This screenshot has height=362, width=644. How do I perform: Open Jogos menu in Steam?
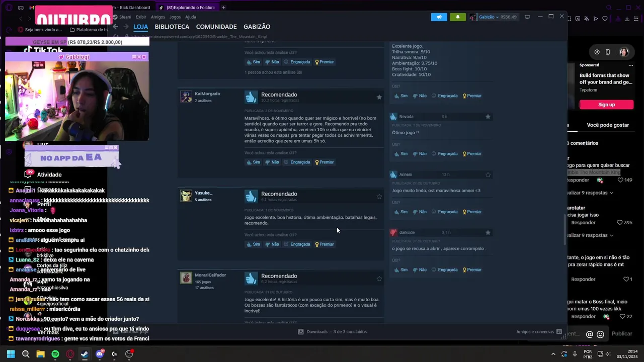coord(175,17)
